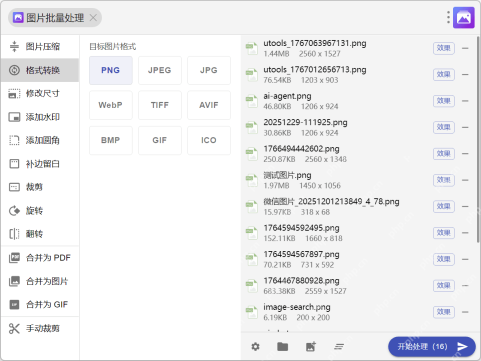Open the 图片压缩 tool in the sidebar

point(40,47)
